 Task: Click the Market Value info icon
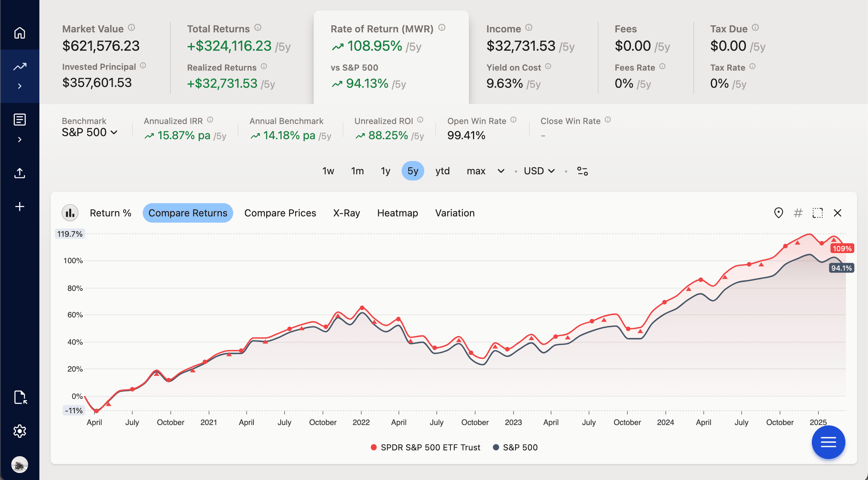pyautogui.click(x=131, y=27)
